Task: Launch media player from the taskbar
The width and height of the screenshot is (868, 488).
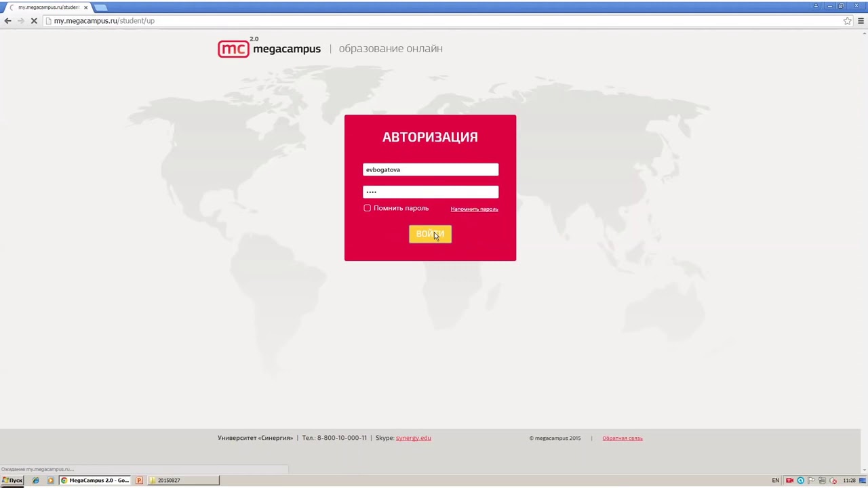Action: [50, 481]
